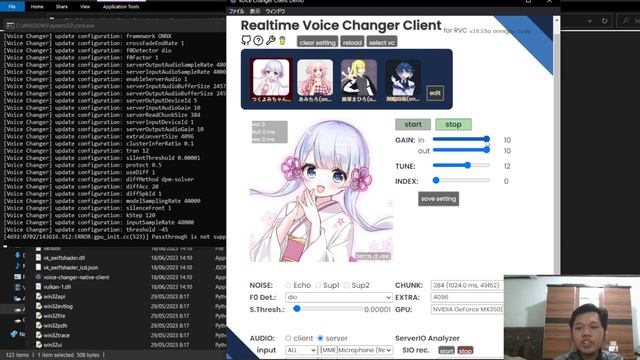Click the vulkan-1.dll file icon
This screenshot has width=640, height=360.
pos(38,287)
